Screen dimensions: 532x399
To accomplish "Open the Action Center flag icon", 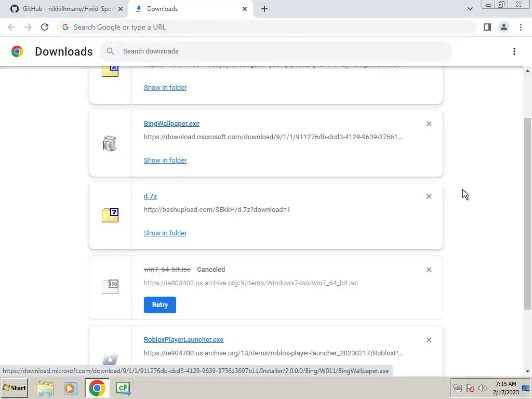I will 470,388.
